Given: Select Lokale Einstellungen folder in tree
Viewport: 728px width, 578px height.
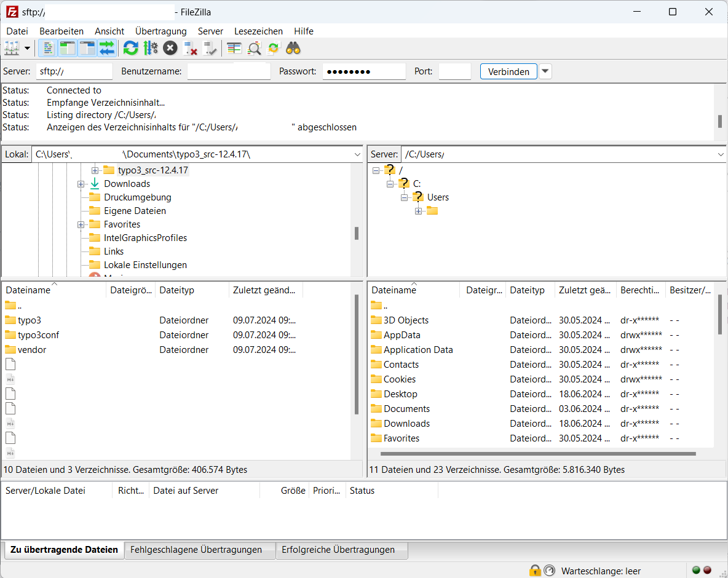Looking at the screenshot, I should point(145,264).
